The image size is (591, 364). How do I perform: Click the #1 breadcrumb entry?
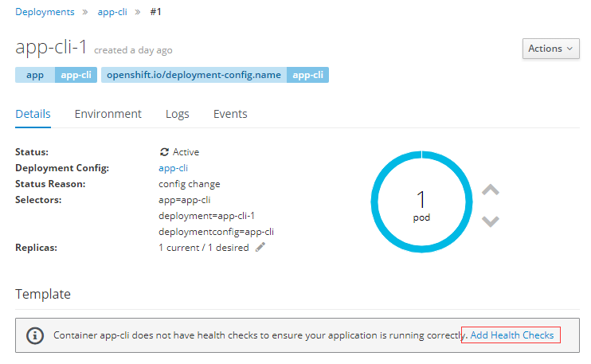pyautogui.click(x=155, y=12)
